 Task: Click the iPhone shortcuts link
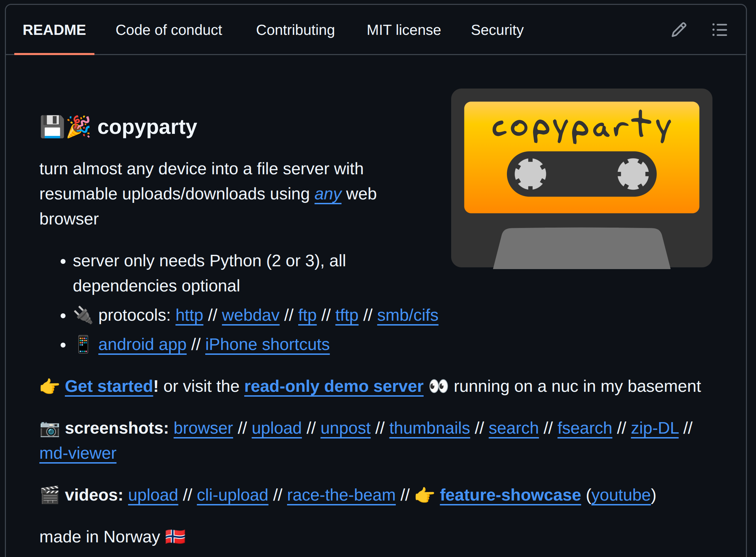click(267, 344)
